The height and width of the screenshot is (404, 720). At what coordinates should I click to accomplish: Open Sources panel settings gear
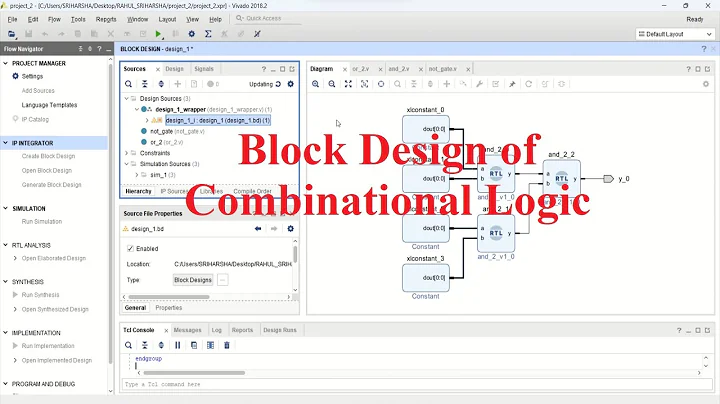coord(291,84)
